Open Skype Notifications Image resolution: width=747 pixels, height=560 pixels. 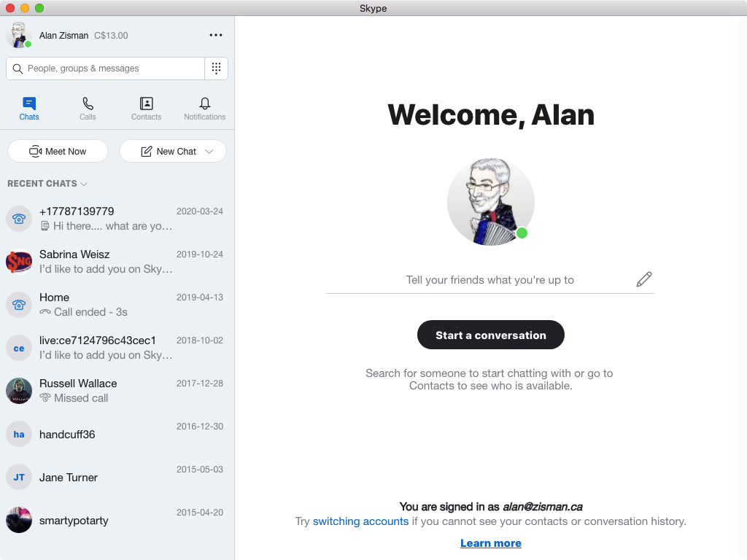tap(204, 108)
